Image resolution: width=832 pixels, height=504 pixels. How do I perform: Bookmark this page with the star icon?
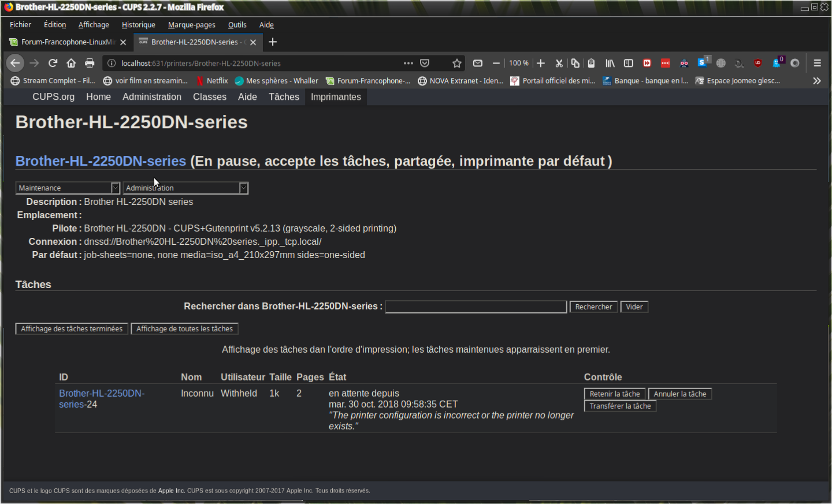[457, 63]
